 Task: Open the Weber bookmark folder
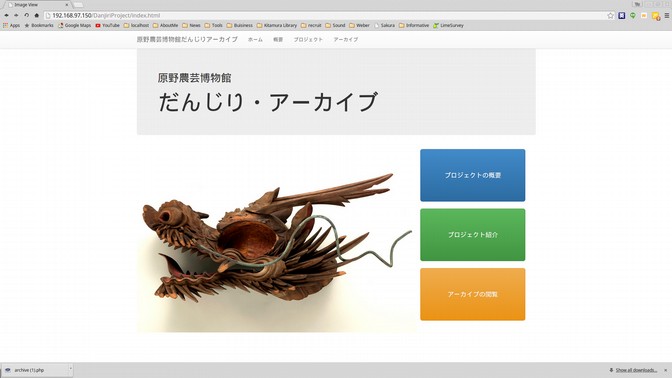[359, 25]
